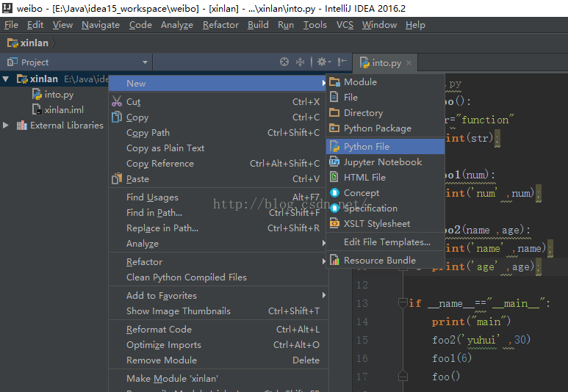Viewport: 568px width, 392px height.
Task: Switch to the into.py editor tab
Action: point(387,63)
